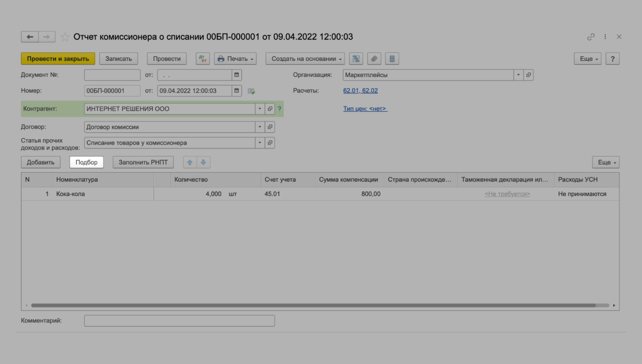Navigate back with left arrow button
642x364 pixels.
pyautogui.click(x=30, y=37)
